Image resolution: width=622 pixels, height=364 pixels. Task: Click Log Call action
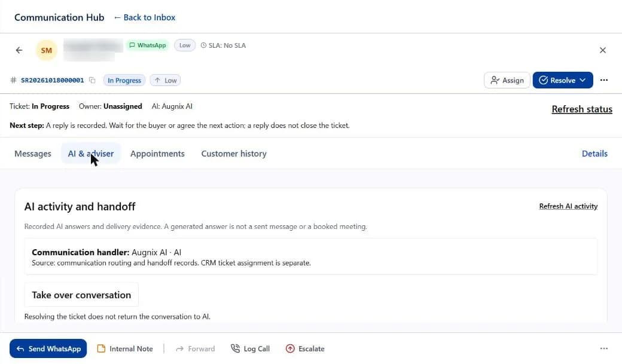click(x=251, y=348)
